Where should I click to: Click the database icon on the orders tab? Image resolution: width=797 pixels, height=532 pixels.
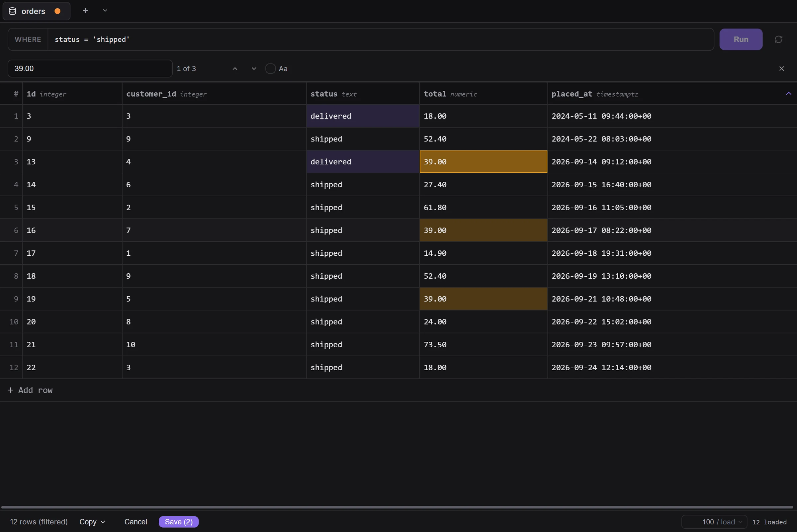coord(12,11)
